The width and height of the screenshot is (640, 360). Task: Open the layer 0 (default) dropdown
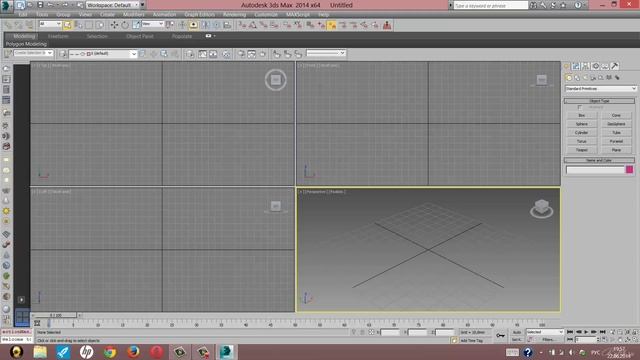pos(103,53)
